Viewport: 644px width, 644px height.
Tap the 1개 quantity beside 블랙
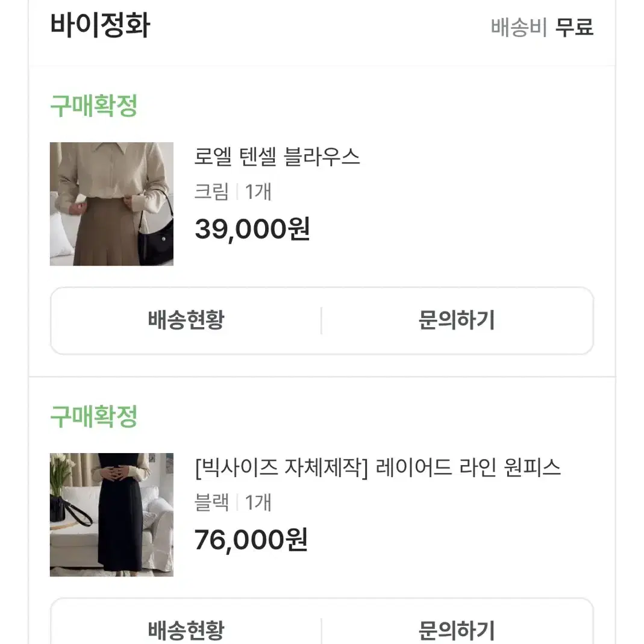click(258, 502)
